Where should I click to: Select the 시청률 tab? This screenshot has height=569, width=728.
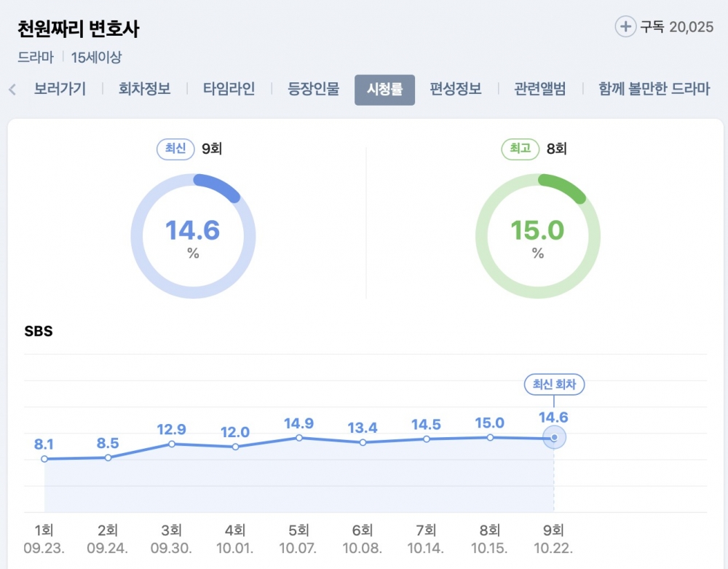pos(384,90)
